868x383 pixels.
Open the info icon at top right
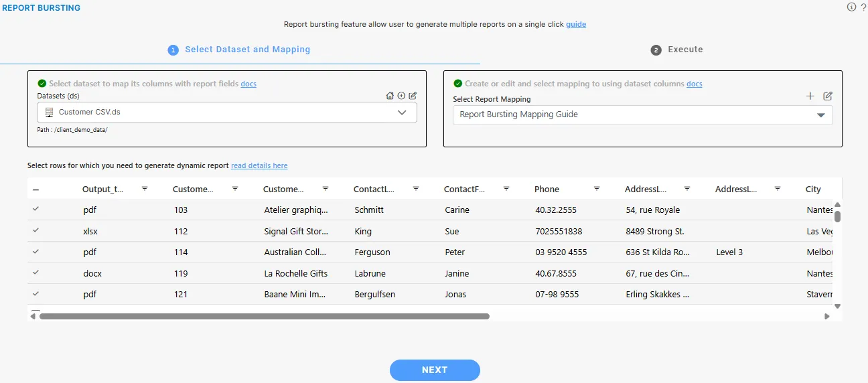coord(851,7)
